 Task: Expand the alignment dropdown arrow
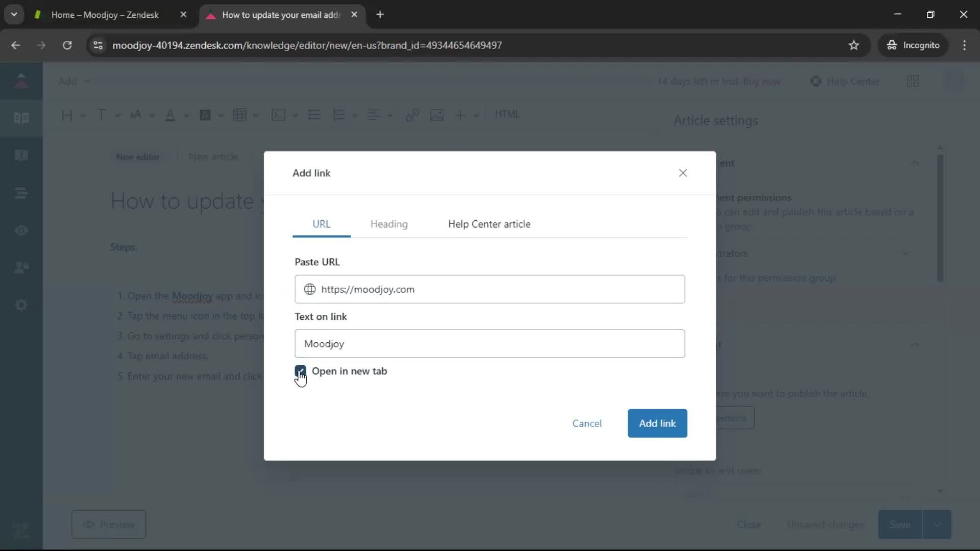(390, 116)
